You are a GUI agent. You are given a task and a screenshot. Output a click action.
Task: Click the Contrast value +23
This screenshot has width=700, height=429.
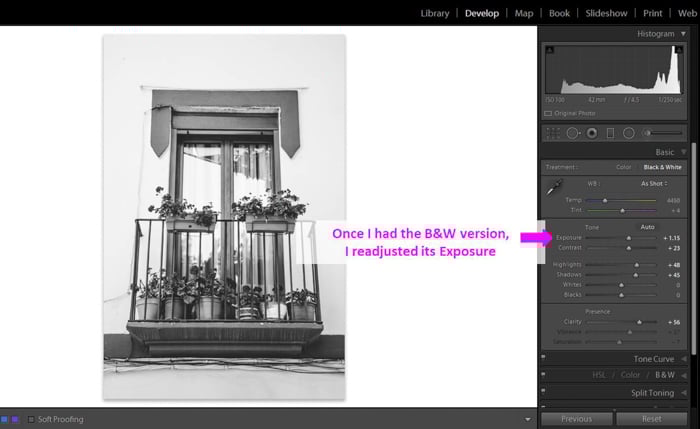pos(674,248)
